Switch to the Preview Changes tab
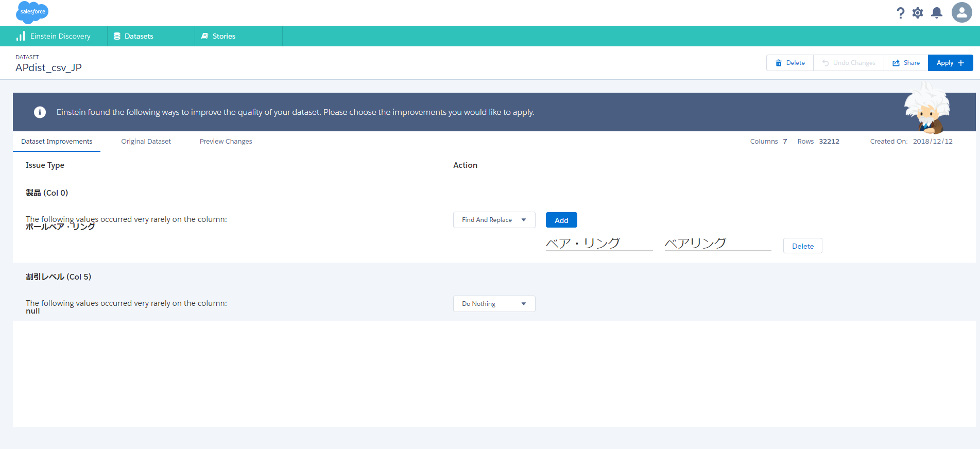The width and height of the screenshot is (980, 449). point(226,142)
